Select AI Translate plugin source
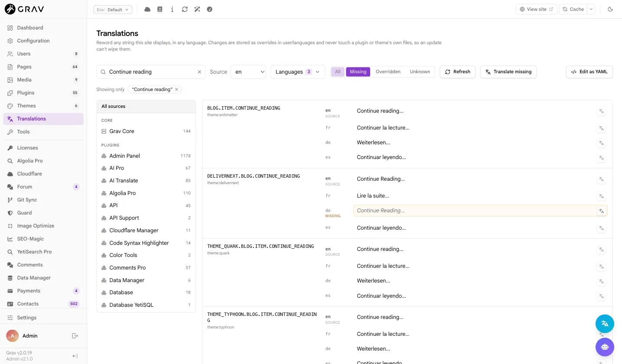The width and height of the screenshot is (622, 364). (146, 181)
